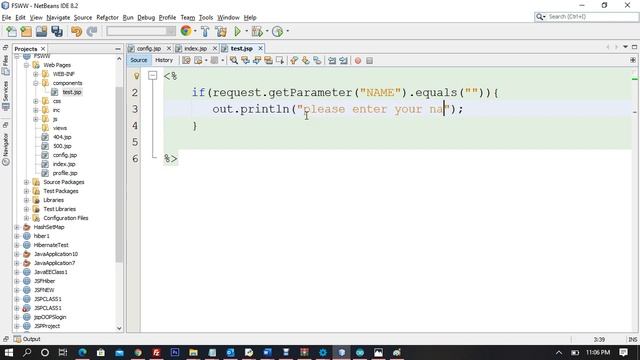Toggle Highlight Search in editor toolbar
This screenshot has height=360, width=640.
pos(268,60)
